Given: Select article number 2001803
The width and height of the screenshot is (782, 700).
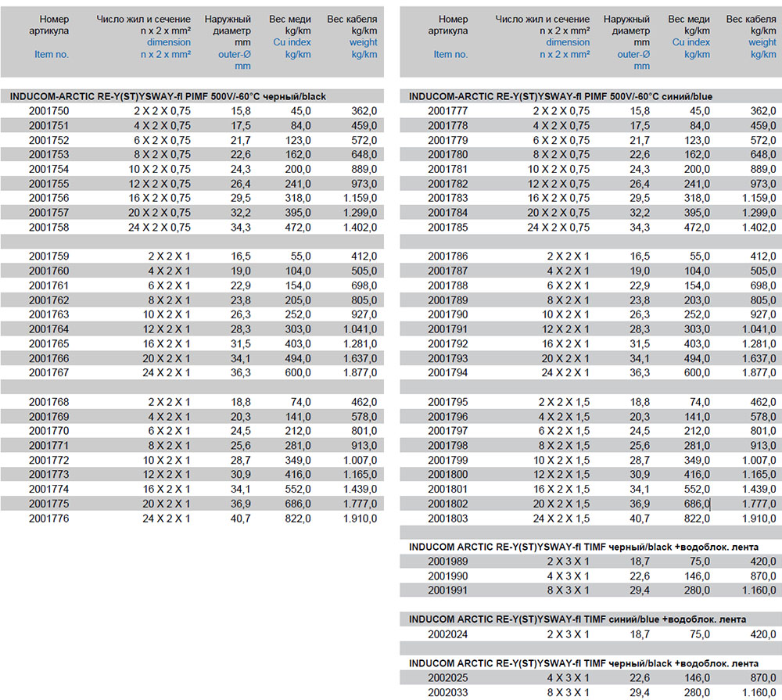Looking at the screenshot, I should point(448,519).
